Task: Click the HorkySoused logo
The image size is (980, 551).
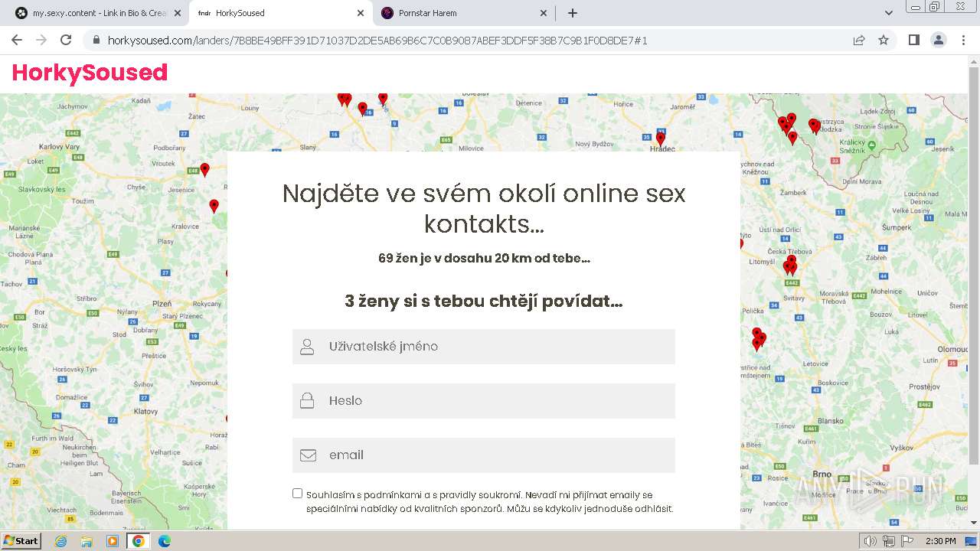Action: pyautogui.click(x=90, y=72)
